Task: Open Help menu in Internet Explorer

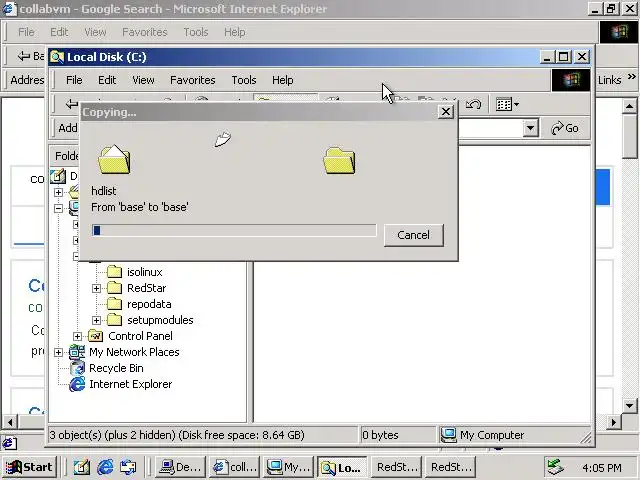Action: click(x=234, y=32)
